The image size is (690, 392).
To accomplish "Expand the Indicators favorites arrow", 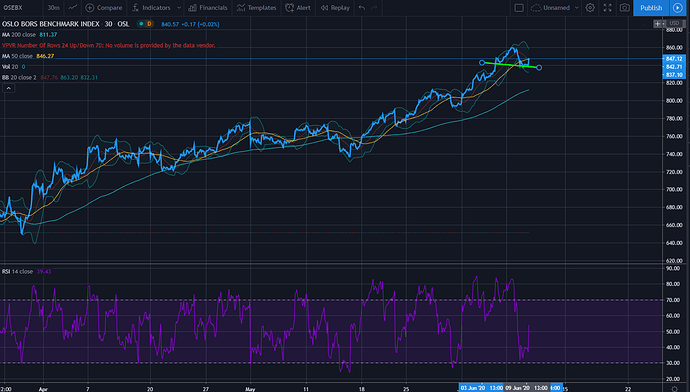I will point(179,7).
